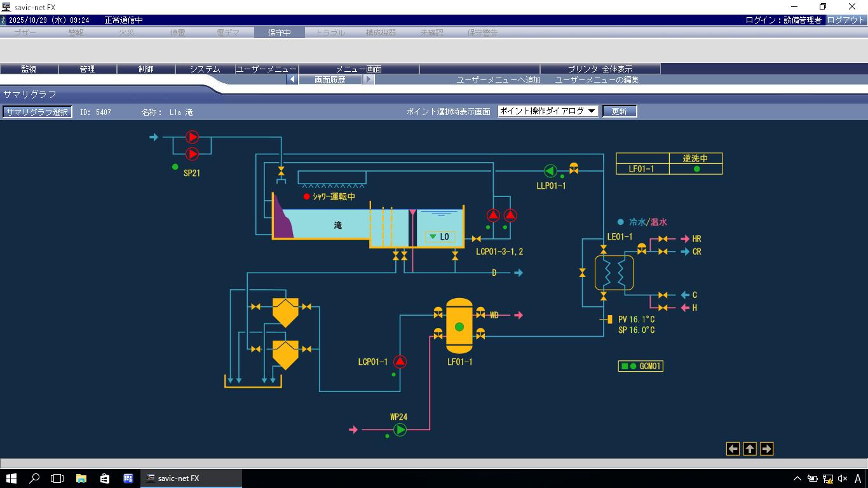Image resolution: width=868 pixels, height=488 pixels.
Task: Select the WP24 green pump icon
Action: point(400,430)
